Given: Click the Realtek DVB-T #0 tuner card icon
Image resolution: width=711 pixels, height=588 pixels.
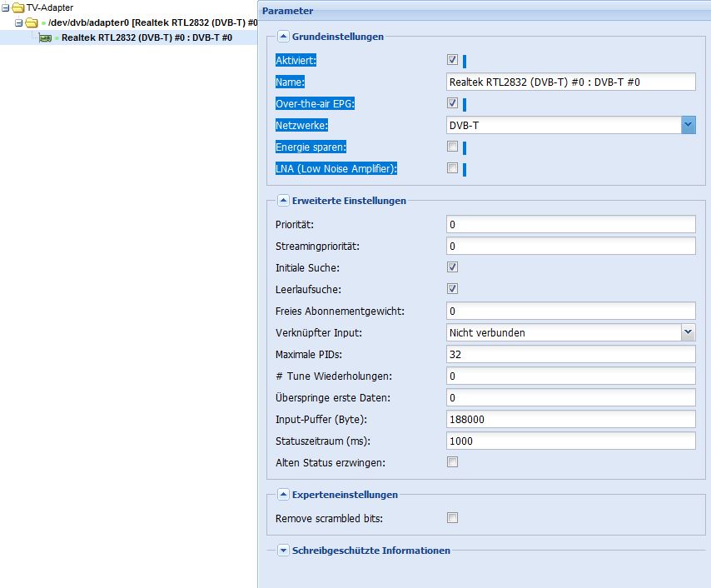Looking at the screenshot, I should [x=45, y=38].
